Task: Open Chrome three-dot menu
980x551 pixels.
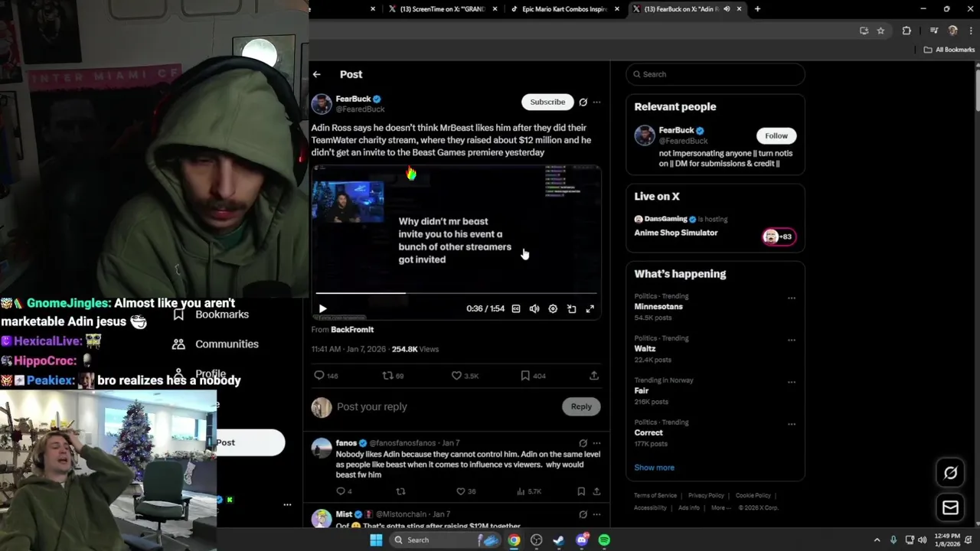Action: 970,31
